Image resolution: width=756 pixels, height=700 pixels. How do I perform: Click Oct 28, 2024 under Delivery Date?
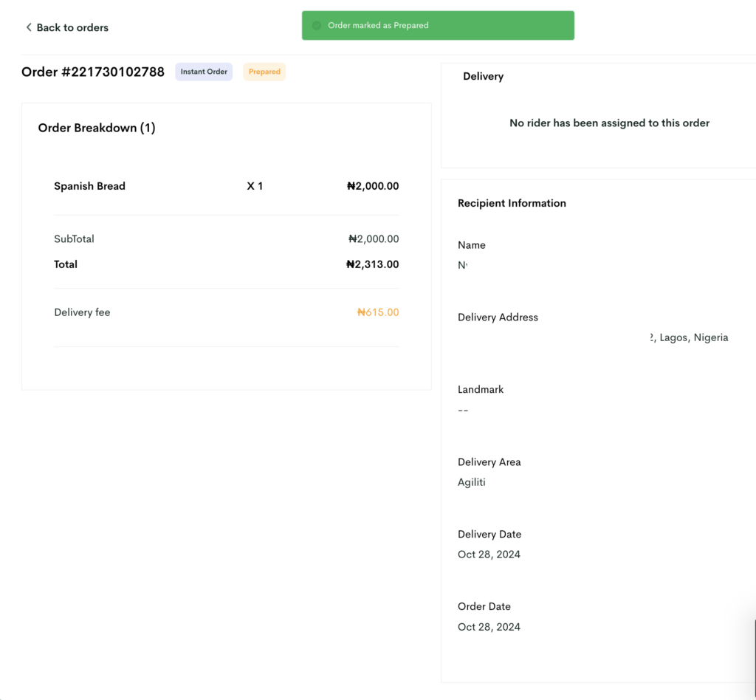tap(489, 555)
